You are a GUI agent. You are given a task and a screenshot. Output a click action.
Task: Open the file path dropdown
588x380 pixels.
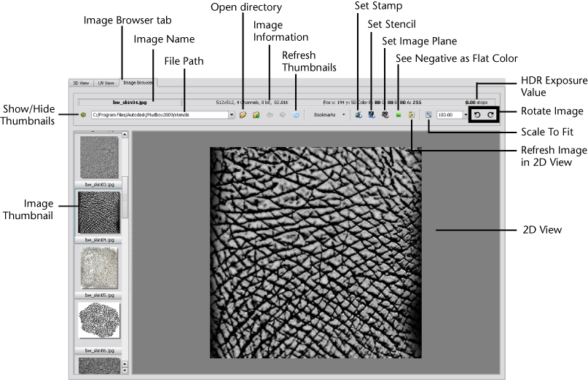(x=232, y=115)
